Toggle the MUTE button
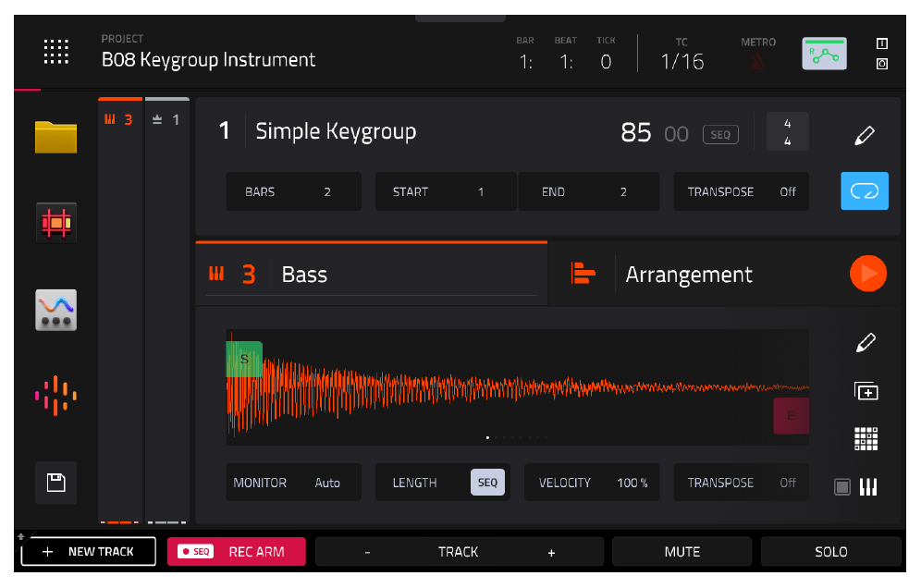921x588 pixels. click(682, 552)
